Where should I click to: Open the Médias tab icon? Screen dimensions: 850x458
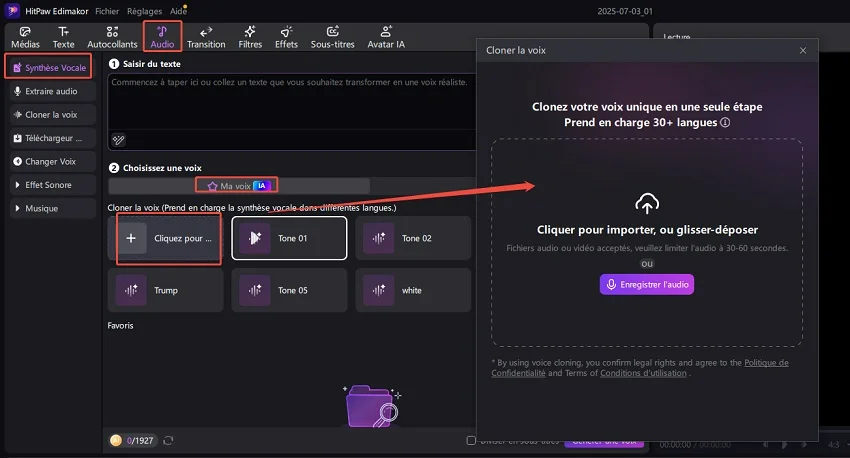(27, 37)
